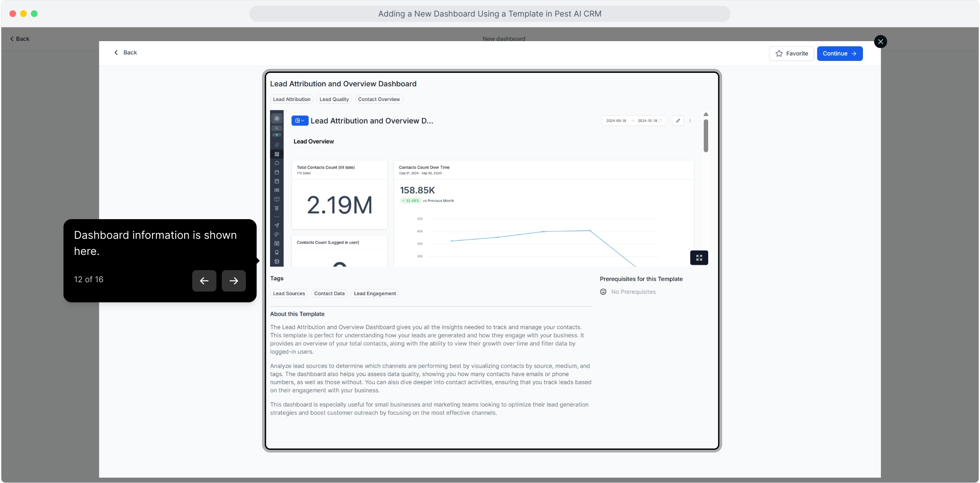Close the template preview with the X button
This screenshot has height=483, width=980.
point(880,42)
